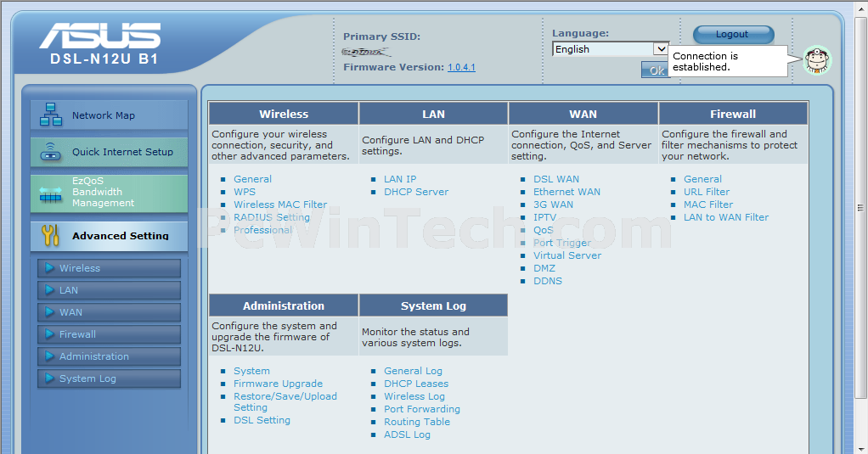The height and width of the screenshot is (454, 868).
Task: Click the Wireless section header
Action: [x=284, y=114]
